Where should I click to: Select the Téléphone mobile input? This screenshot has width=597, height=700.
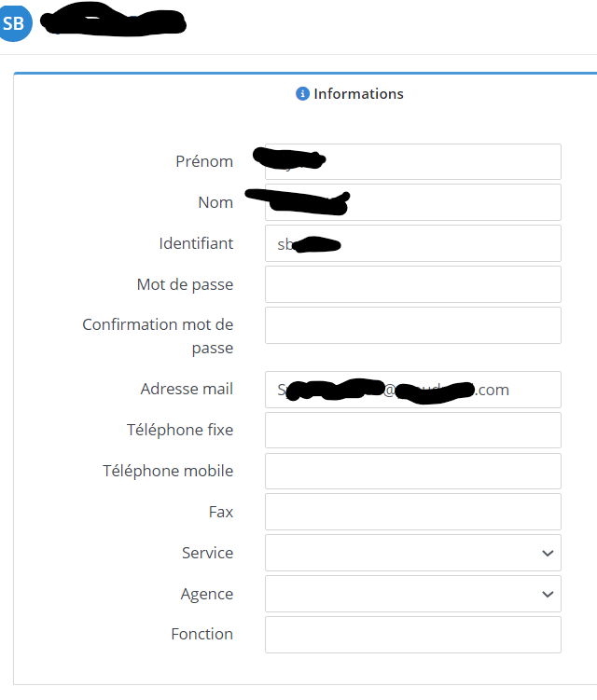413,472
